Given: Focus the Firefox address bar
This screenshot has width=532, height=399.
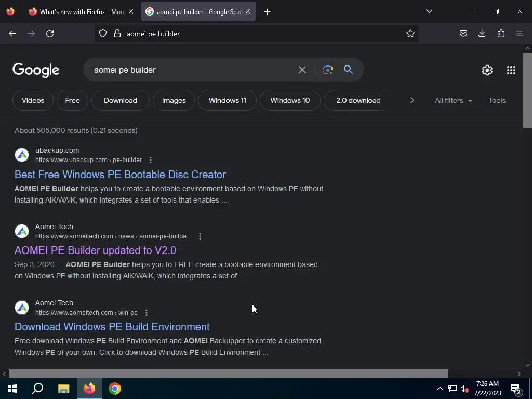Looking at the screenshot, I should point(256,34).
